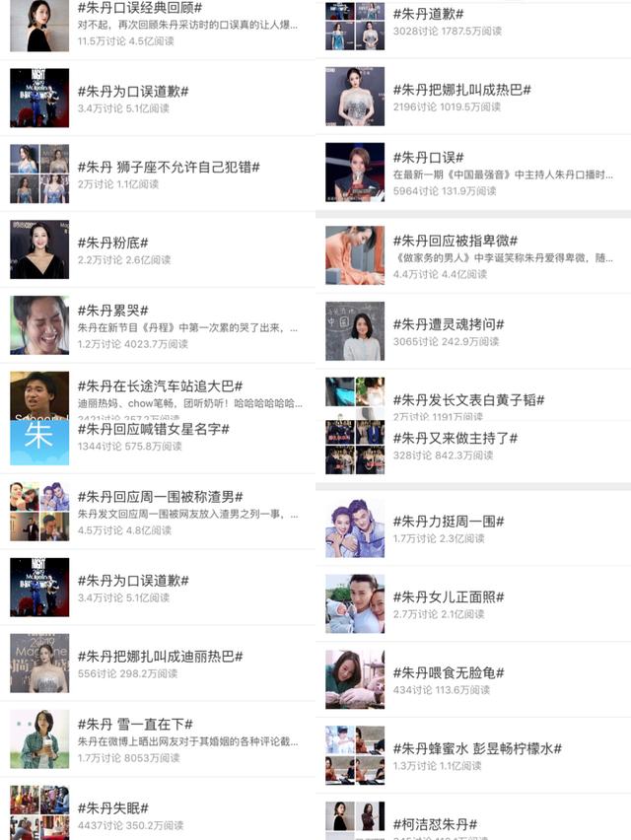Click the blue 朱 icon beside #朱丹回应喊错女星名字#
Image resolution: width=631 pixels, height=840 pixels.
39,442
